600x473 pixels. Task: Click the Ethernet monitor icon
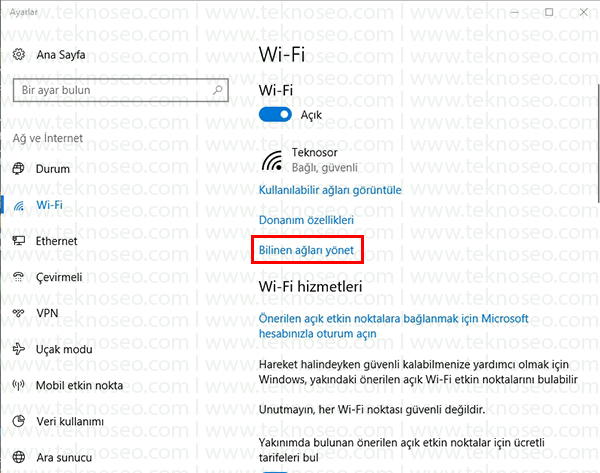pyautogui.click(x=18, y=241)
